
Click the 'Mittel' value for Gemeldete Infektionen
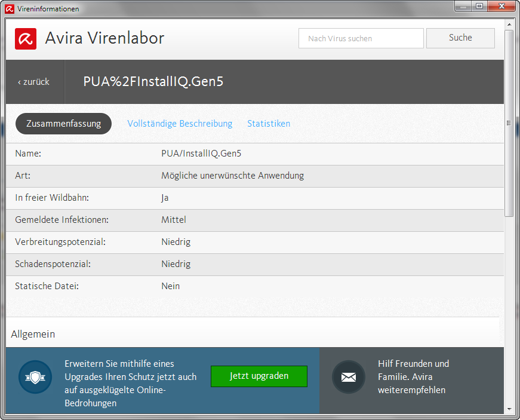tap(174, 220)
